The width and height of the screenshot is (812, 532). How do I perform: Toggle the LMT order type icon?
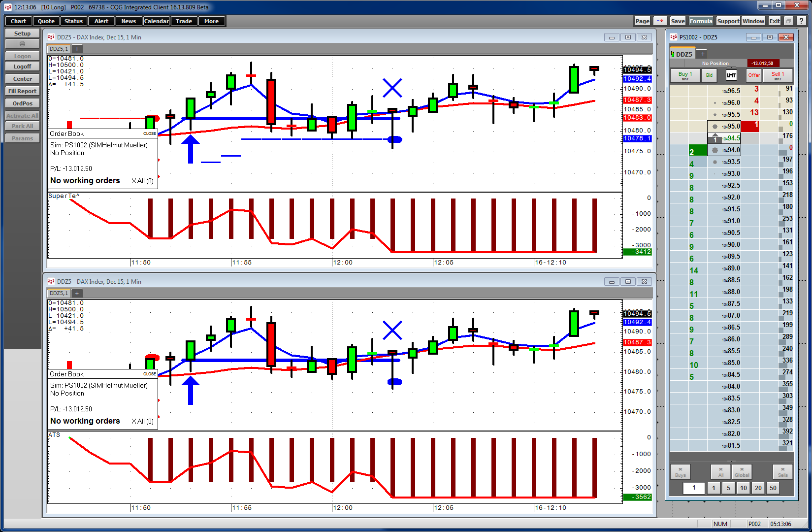[x=731, y=75]
